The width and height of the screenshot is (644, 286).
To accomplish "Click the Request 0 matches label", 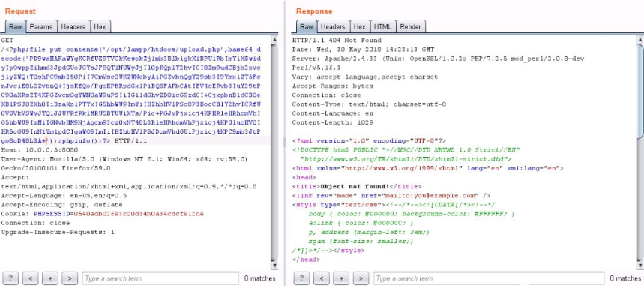I will pos(259,278).
